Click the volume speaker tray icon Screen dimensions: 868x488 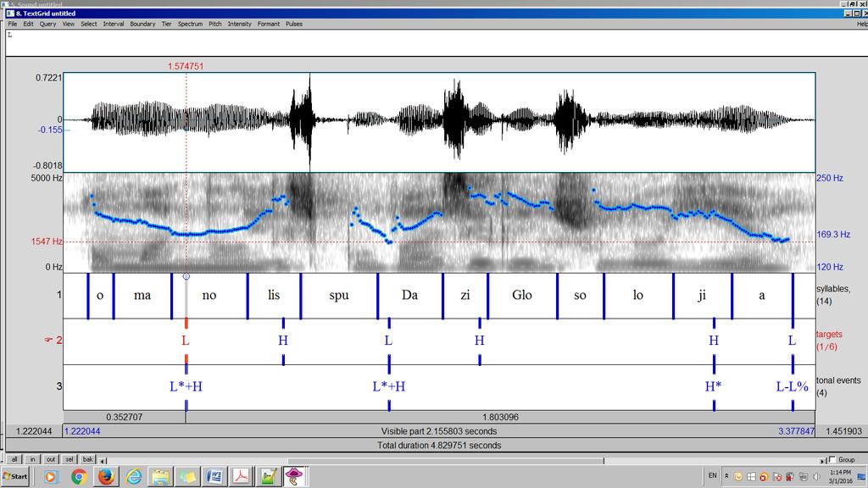[x=816, y=476]
